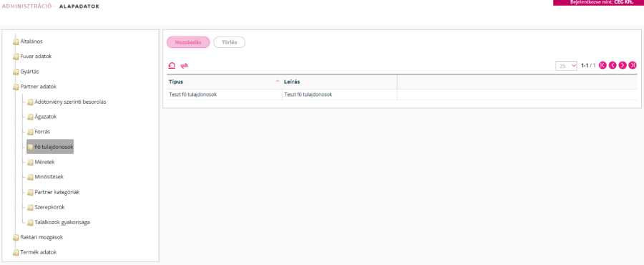Select the Teszt fő tulajdonosok table row
The height and width of the screenshot is (265, 644).
click(x=402, y=95)
